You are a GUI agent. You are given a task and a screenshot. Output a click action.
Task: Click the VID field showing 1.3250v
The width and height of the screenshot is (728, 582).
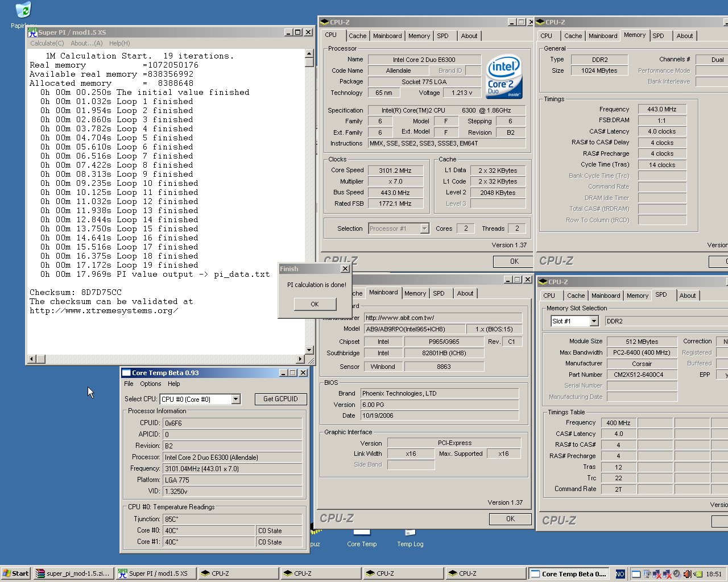click(233, 491)
